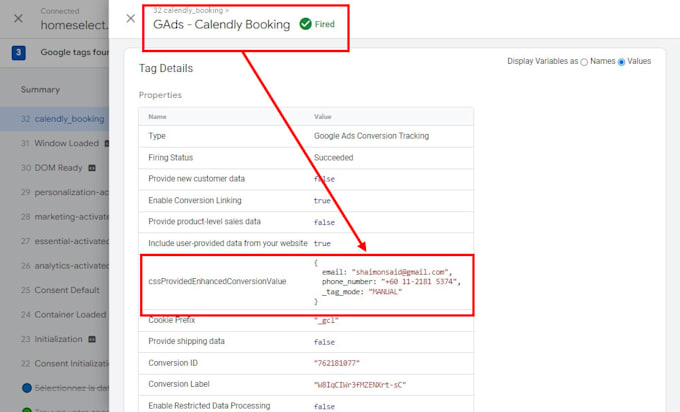Select the 31 Window Loaded event
The height and width of the screenshot is (412, 680).
point(54,143)
